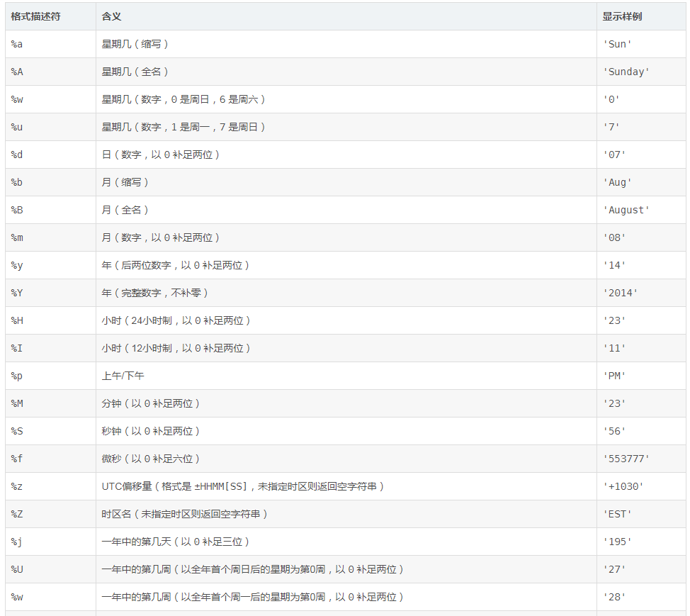
Task: Click the 'Aug' sample value
Action: [617, 182]
